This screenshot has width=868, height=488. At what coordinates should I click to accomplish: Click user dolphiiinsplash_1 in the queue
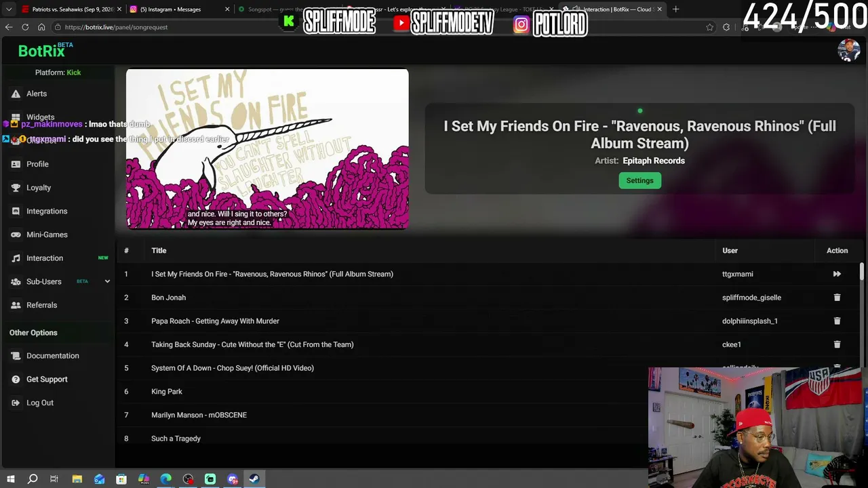pos(750,321)
